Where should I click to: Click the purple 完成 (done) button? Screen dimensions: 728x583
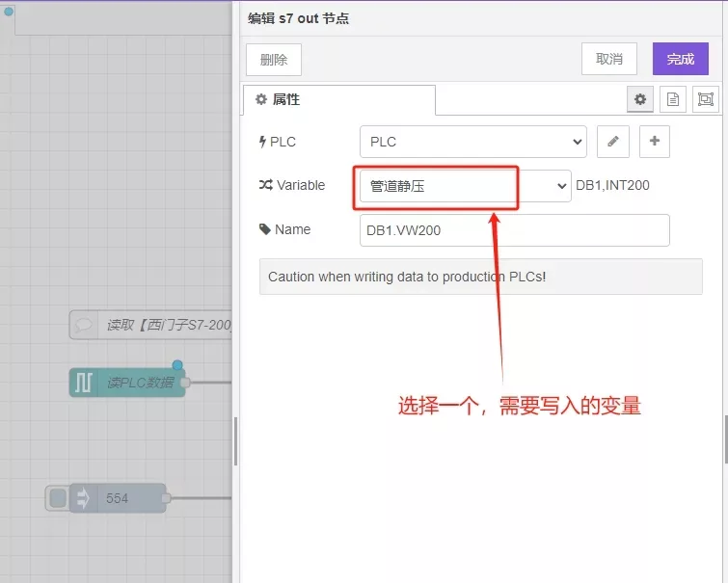(x=680, y=59)
